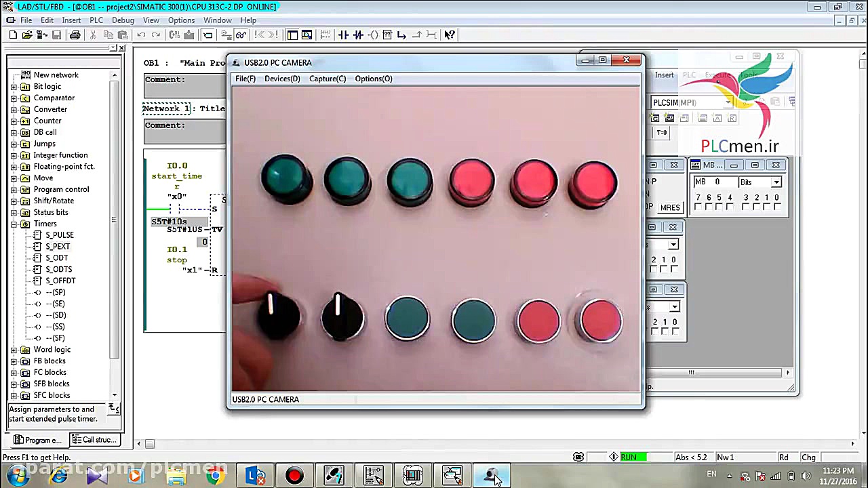The height and width of the screenshot is (488, 868).
Task: Click the volume icon in system tray
Action: coord(806,476)
